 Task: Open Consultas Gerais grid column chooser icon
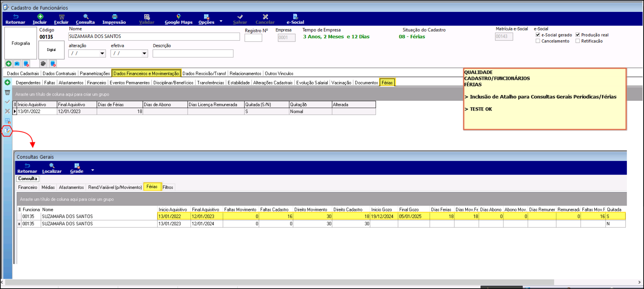click(19, 209)
